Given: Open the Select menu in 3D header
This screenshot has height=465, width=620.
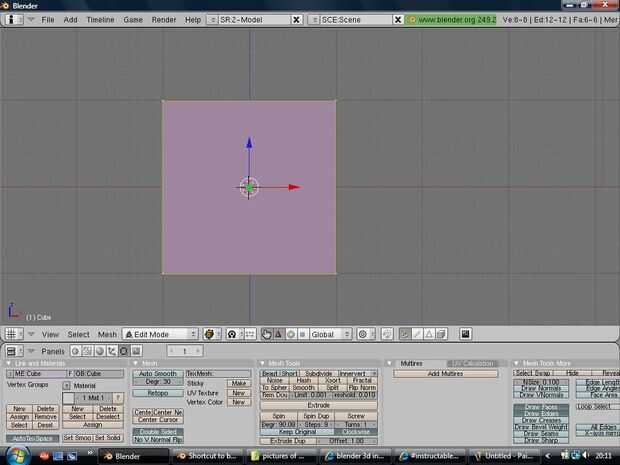Looking at the screenshot, I should [x=78, y=335].
